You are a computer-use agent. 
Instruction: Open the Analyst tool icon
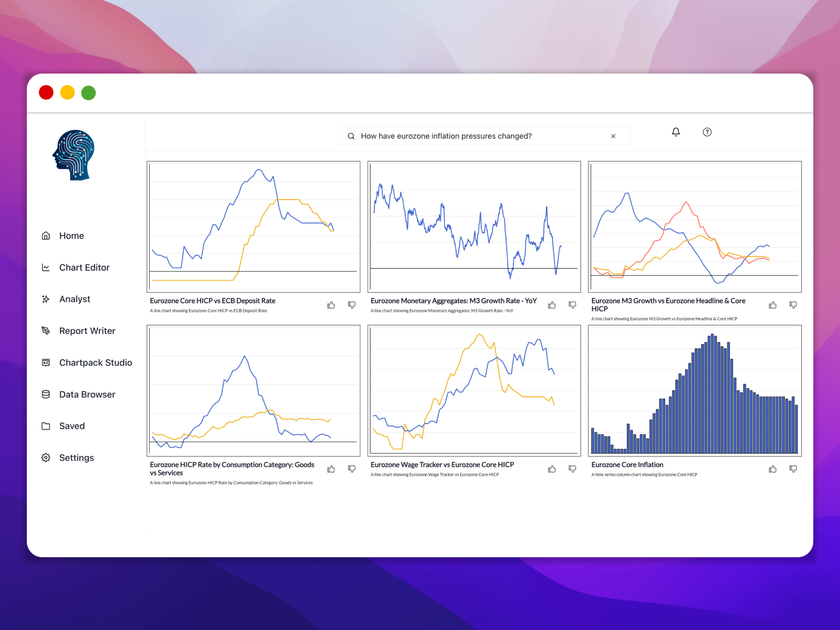(46, 299)
